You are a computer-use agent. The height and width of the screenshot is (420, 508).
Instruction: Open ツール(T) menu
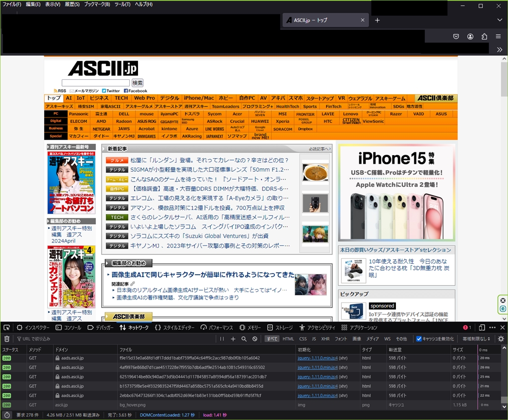[x=122, y=4]
